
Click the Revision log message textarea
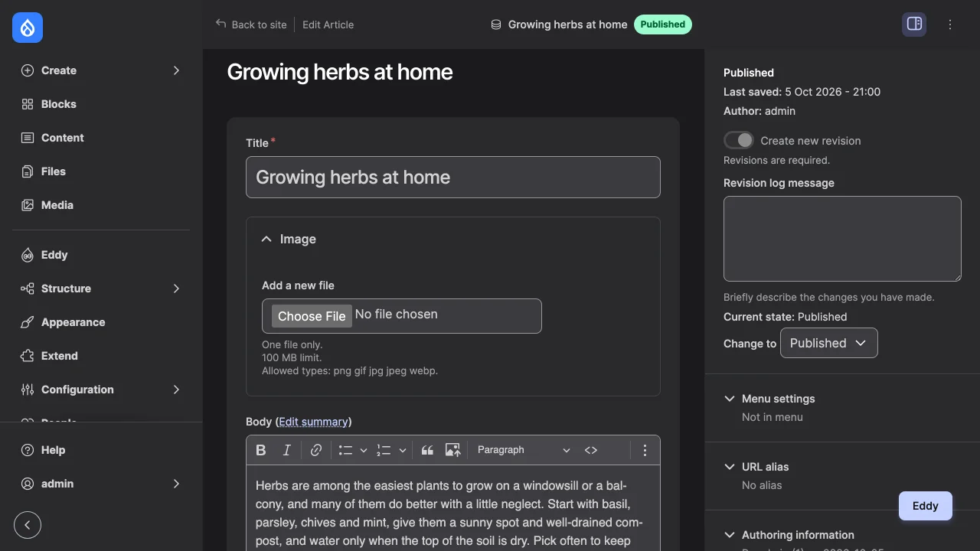click(x=842, y=239)
